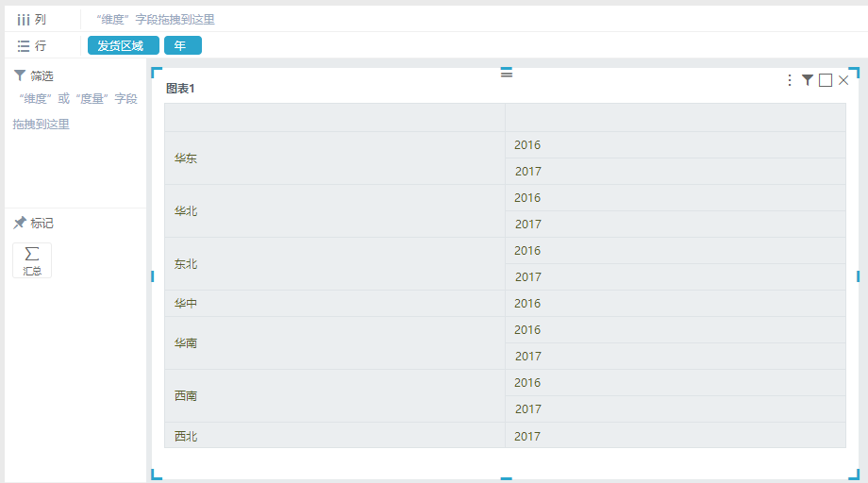Select the 西南 row header
This screenshot has height=483, width=868.
[x=335, y=395]
